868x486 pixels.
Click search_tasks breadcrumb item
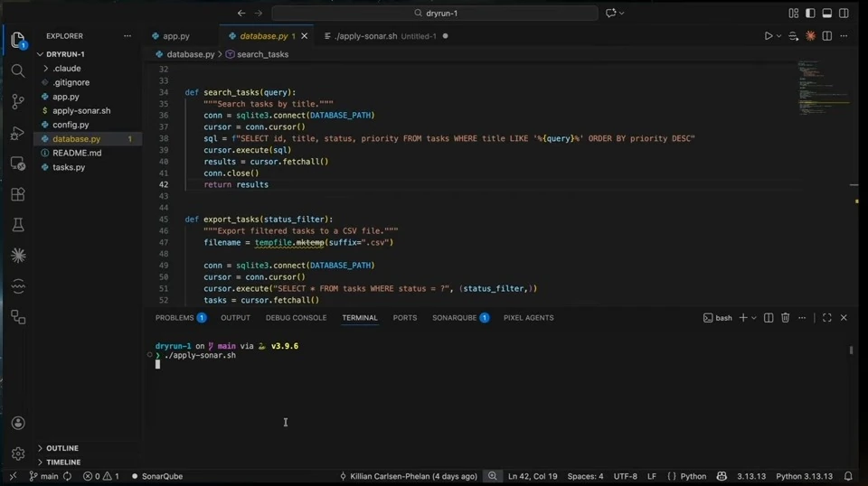262,54
